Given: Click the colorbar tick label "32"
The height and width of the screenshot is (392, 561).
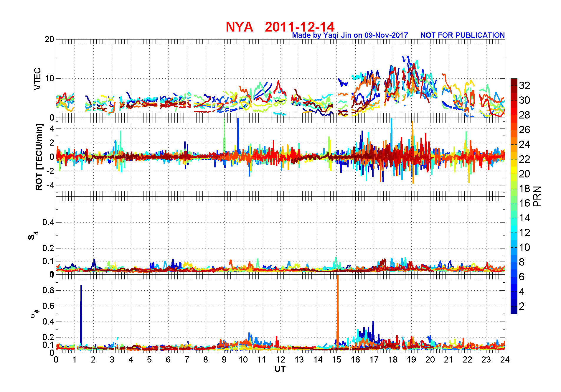Looking at the screenshot, I should (x=524, y=85).
